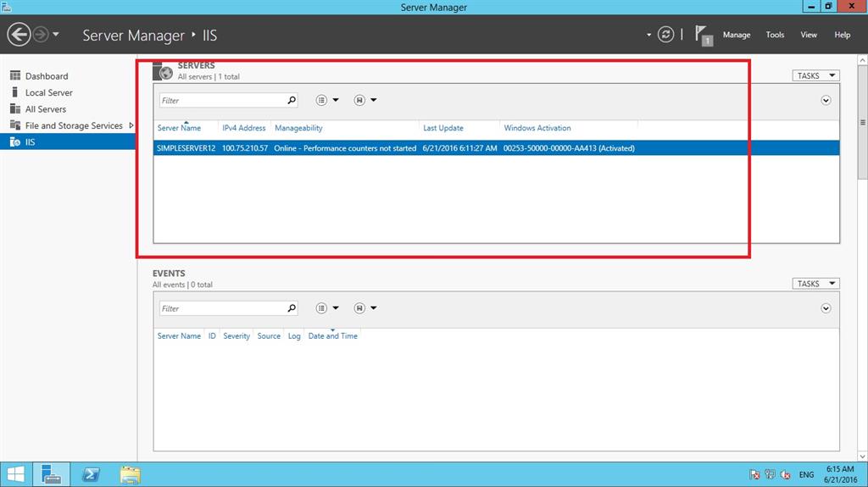Image resolution: width=868 pixels, height=487 pixels.
Task: Expand Servers filter panel chevron
Action: pyautogui.click(x=826, y=100)
